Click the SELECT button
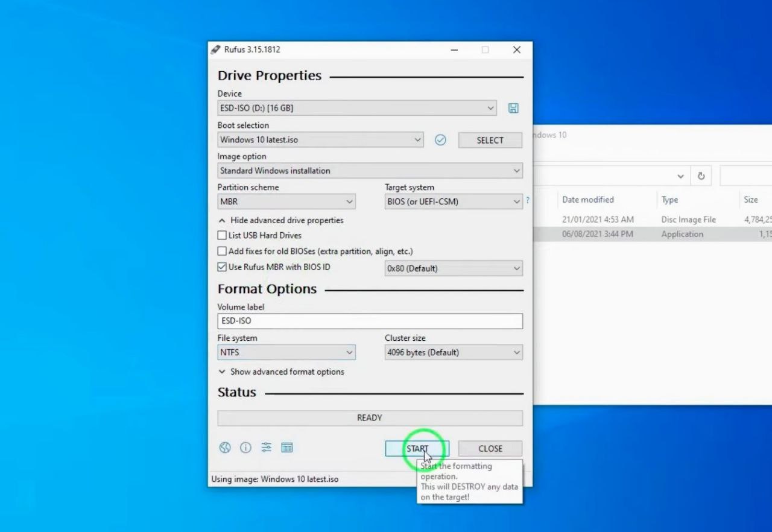This screenshot has height=532, width=772. click(490, 140)
